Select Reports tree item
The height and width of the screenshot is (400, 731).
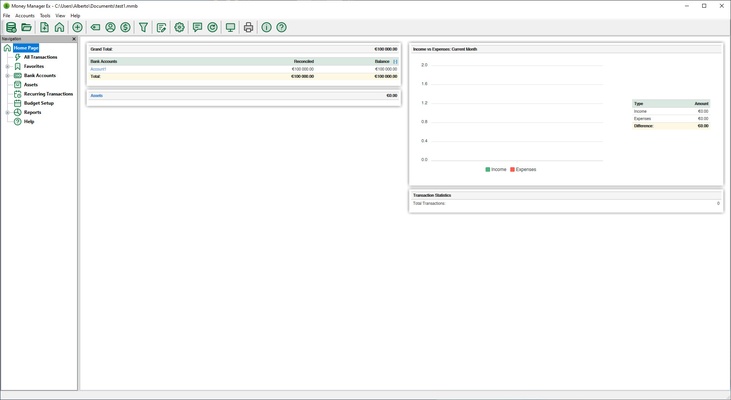click(33, 112)
